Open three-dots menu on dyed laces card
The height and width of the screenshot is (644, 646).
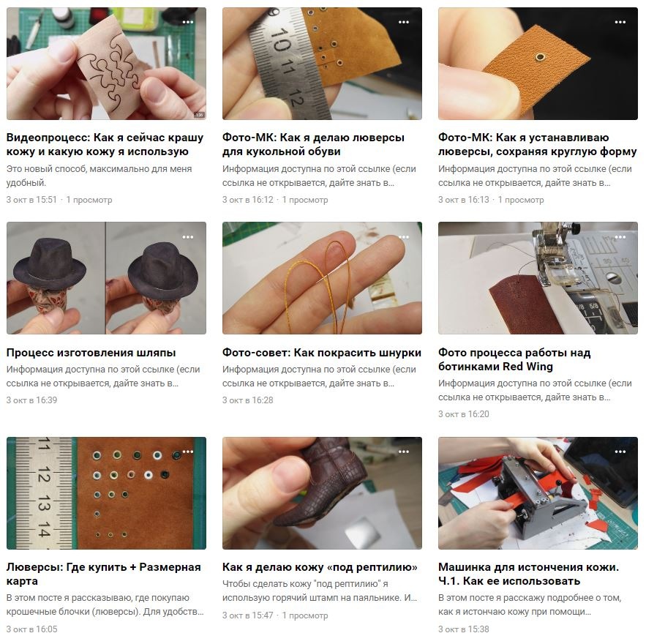[404, 237]
